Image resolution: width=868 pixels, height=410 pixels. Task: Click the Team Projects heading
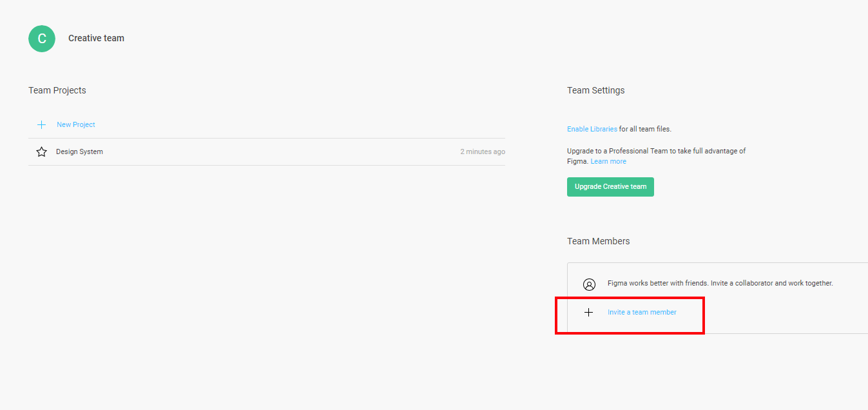(57, 90)
